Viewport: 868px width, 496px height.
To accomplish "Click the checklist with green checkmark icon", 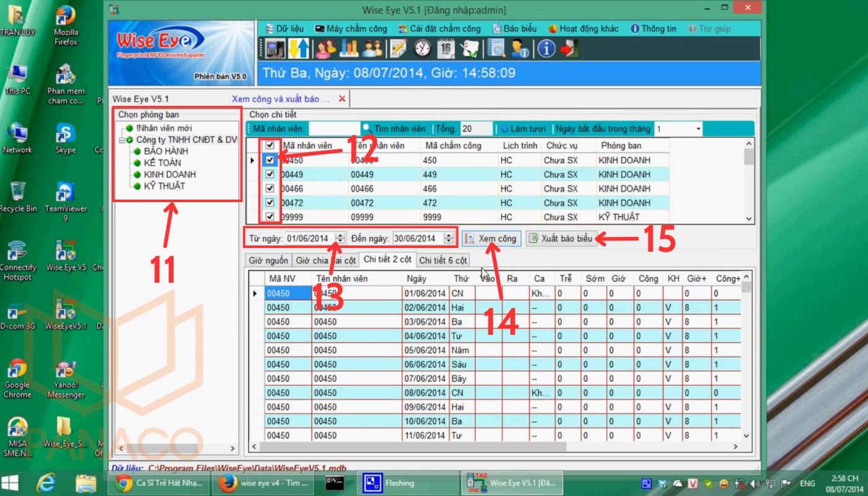I will click(471, 48).
